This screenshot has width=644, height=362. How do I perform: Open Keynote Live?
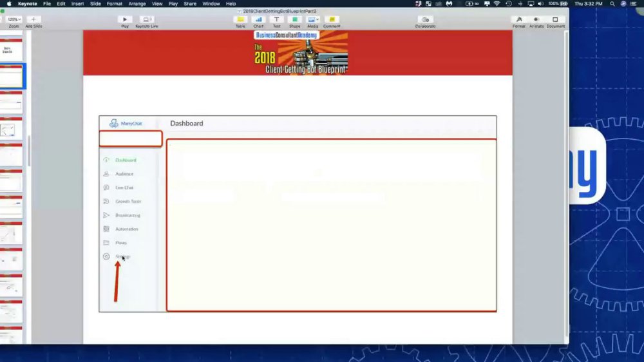coord(147,19)
